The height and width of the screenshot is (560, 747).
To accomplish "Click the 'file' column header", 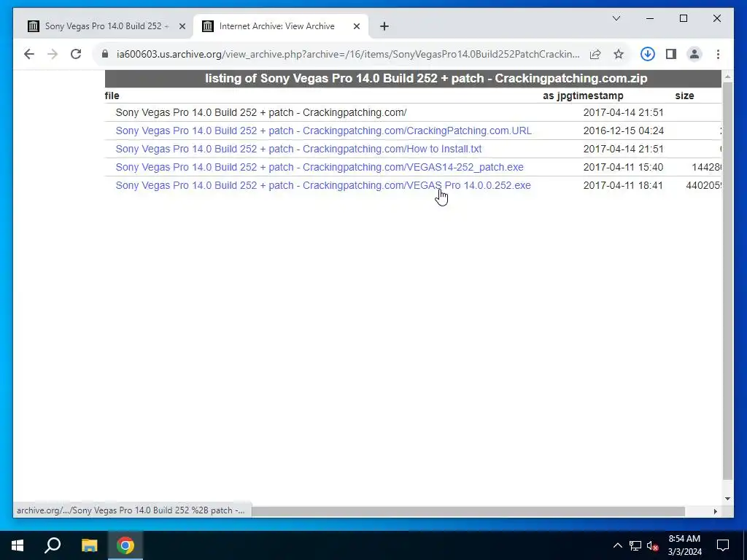I will 112,96.
